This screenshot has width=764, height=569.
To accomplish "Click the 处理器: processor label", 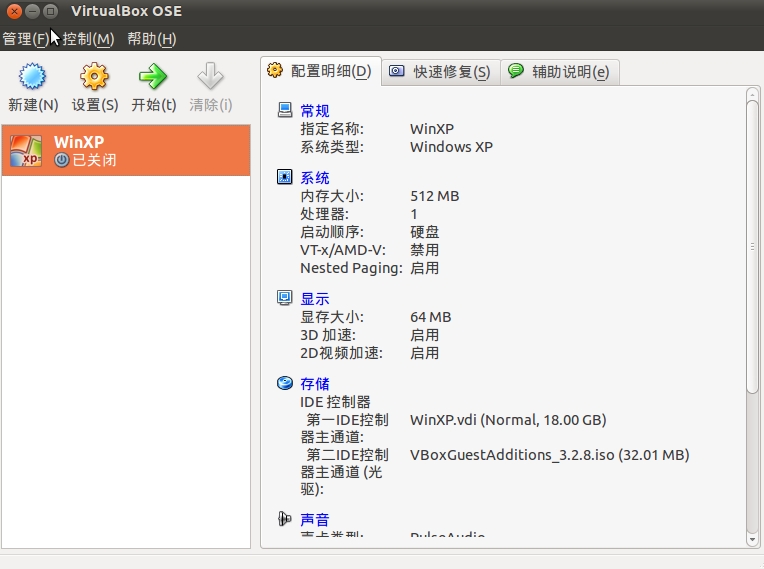I will click(325, 214).
